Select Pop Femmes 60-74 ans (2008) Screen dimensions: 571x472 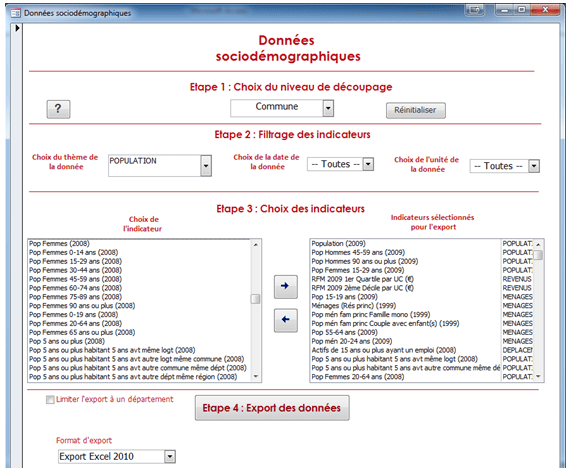(x=139, y=288)
